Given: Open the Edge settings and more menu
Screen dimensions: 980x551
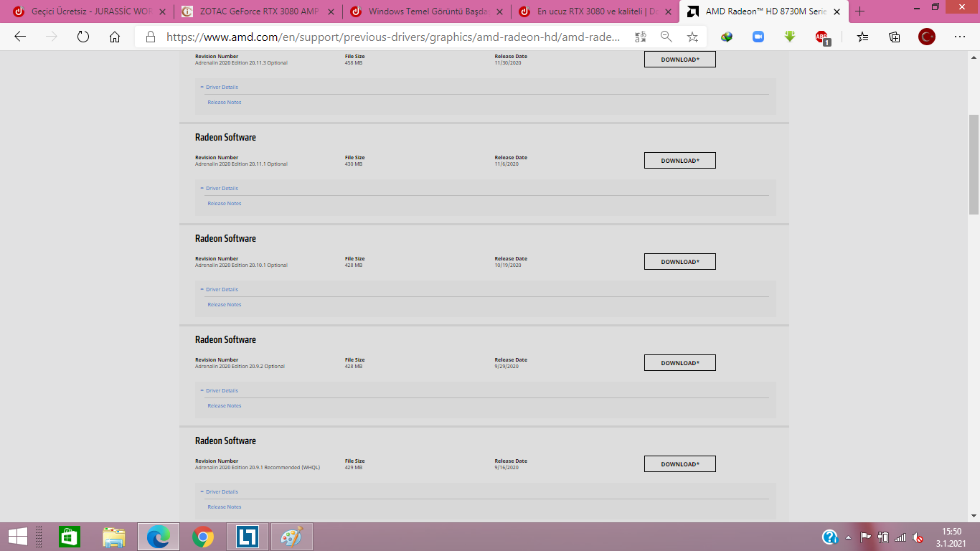Looking at the screenshot, I should (960, 37).
